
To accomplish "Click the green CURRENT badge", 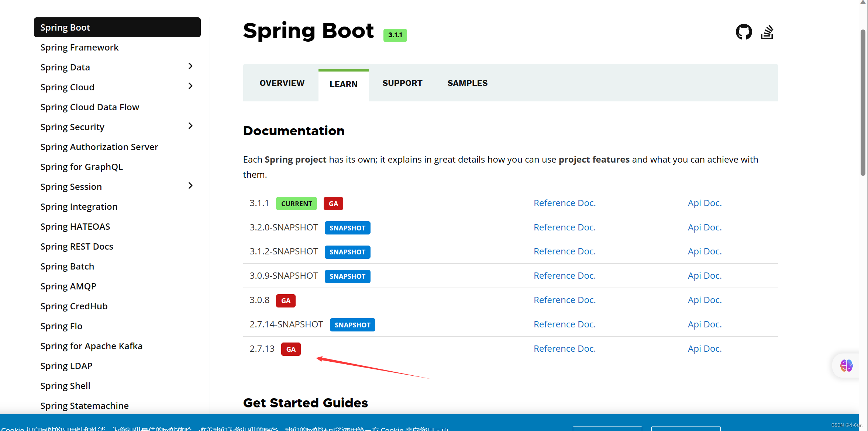I will pyautogui.click(x=296, y=204).
